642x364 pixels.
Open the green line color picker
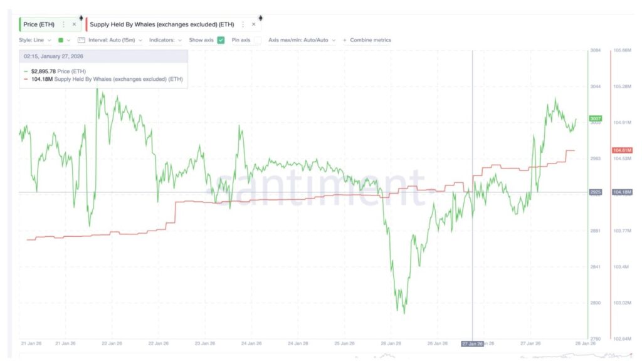(63, 40)
